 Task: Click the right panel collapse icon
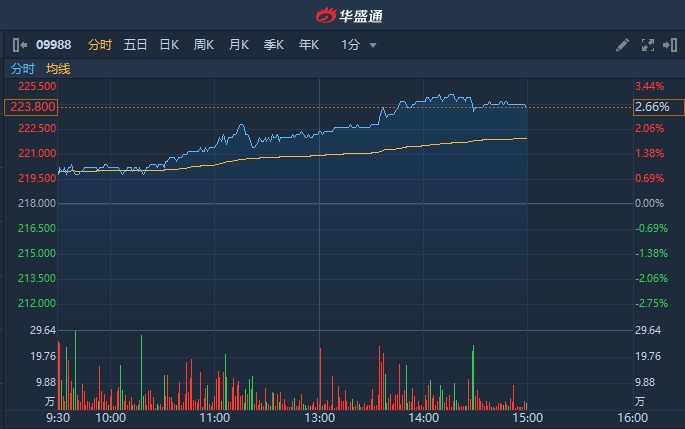coord(667,45)
